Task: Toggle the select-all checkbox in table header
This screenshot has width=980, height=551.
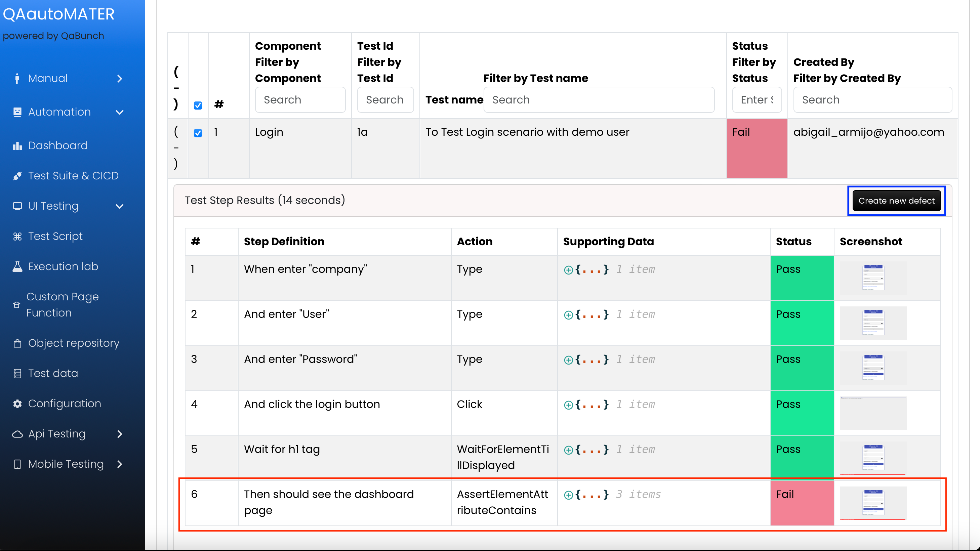Action: [198, 105]
